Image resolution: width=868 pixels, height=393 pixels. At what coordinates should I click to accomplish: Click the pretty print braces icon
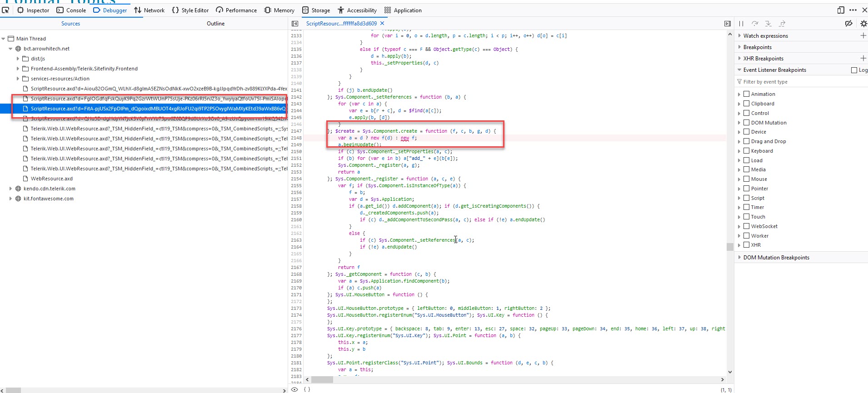(307, 389)
